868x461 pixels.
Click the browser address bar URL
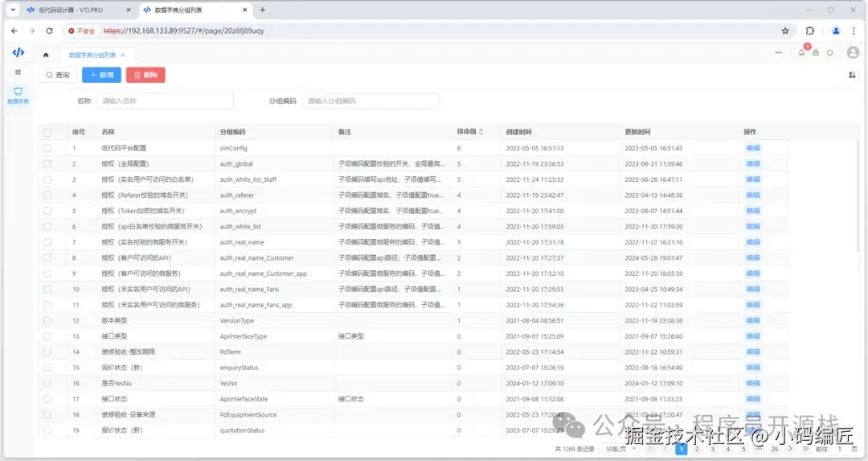pos(184,31)
